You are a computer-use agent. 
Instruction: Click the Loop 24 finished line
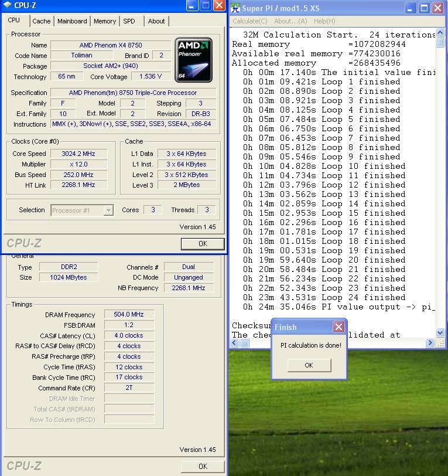pos(324,297)
